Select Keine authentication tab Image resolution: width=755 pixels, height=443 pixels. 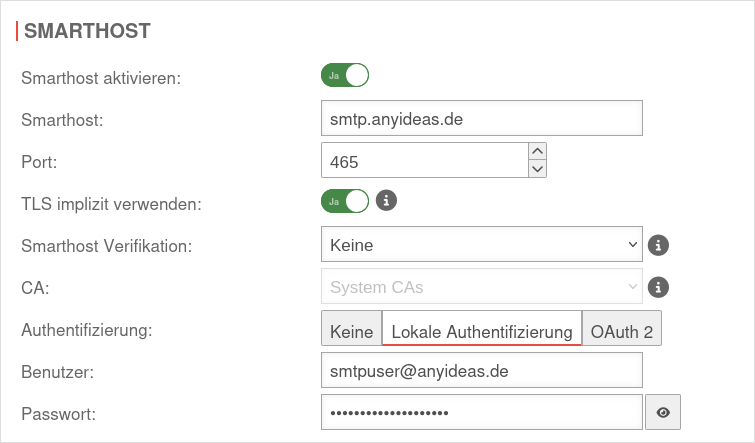pos(351,330)
